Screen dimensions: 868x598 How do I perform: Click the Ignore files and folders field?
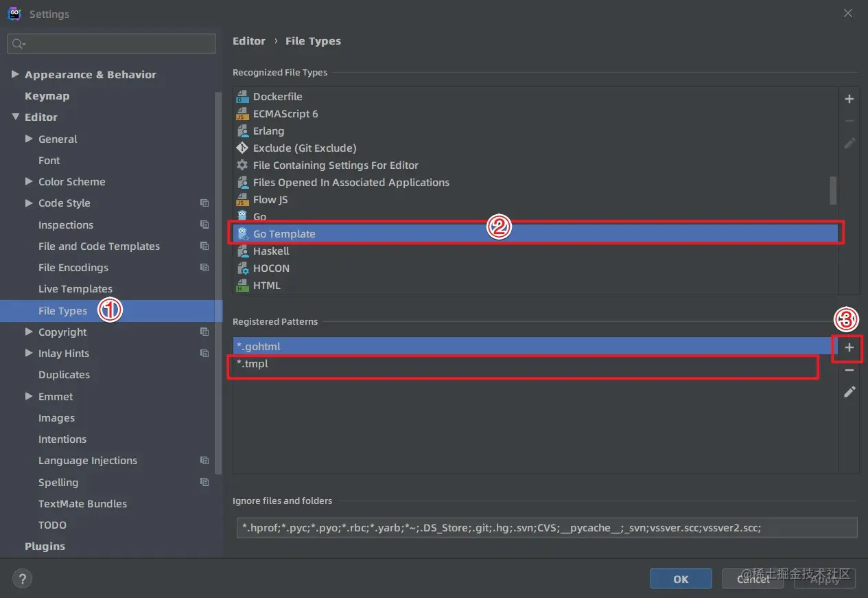pyautogui.click(x=547, y=527)
